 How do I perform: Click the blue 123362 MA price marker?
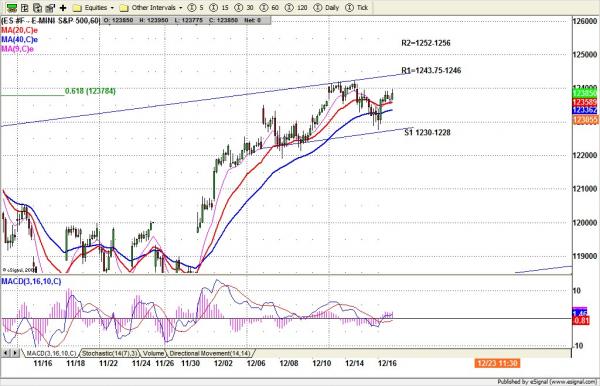[585, 111]
